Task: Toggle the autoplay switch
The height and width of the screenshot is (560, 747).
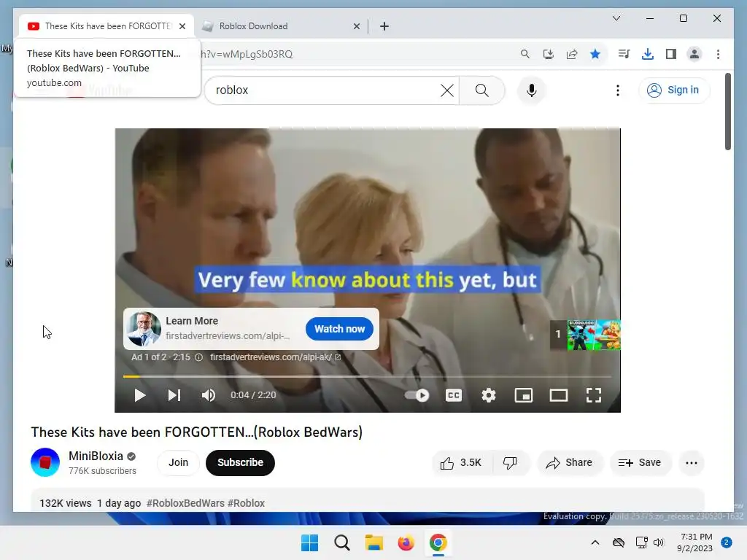Action: tap(417, 395)
